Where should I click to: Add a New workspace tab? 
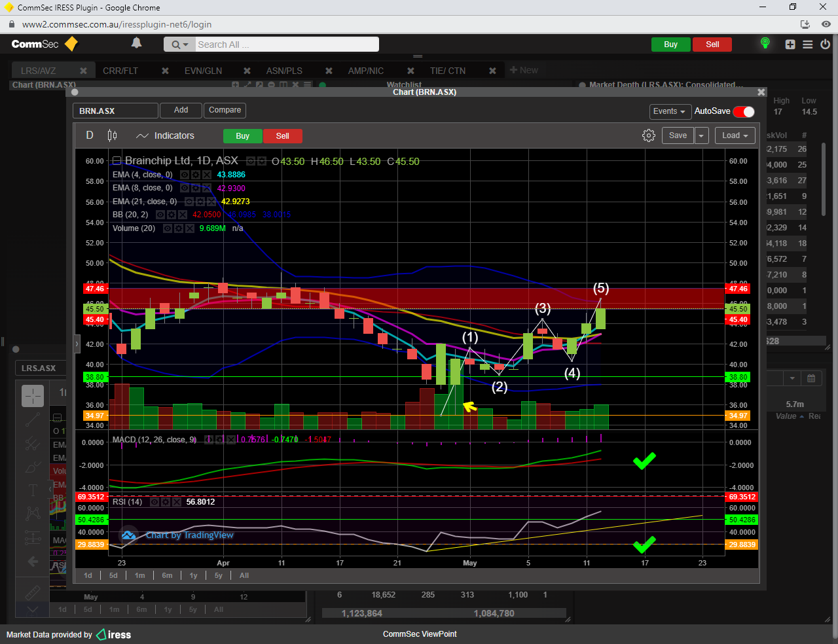(x=524, y=70)
